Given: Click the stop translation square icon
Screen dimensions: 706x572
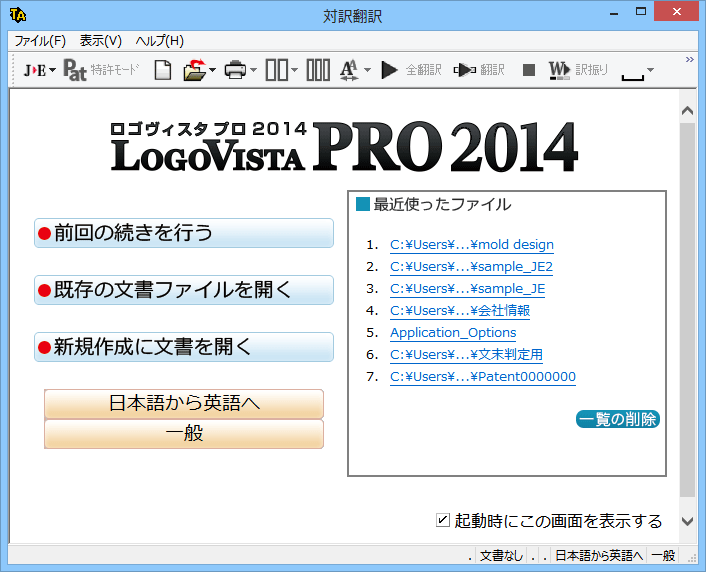Looking at the screenshot, I should point(529,70).
